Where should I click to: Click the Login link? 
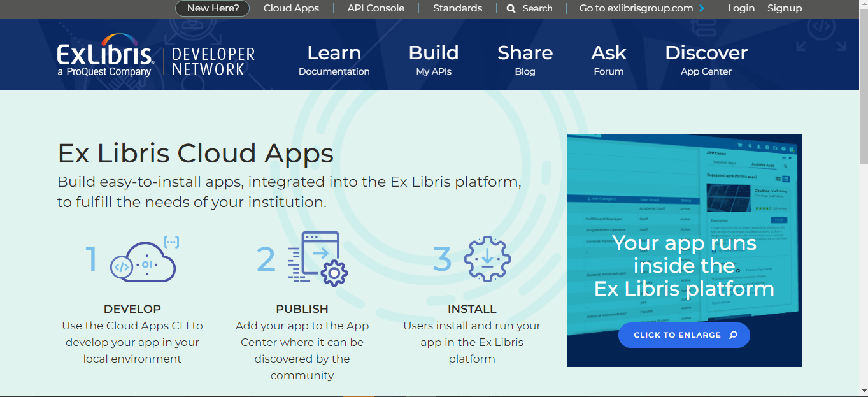pos(741,8)
